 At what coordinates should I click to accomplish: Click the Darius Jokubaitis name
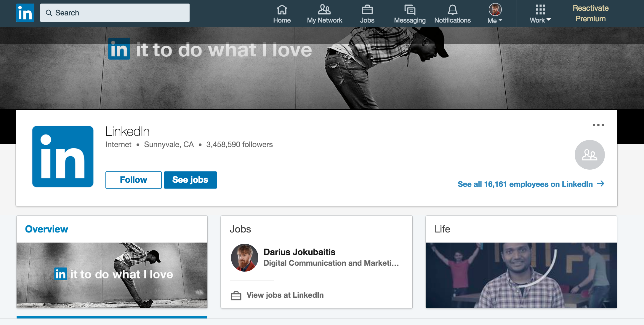(299, 252)
